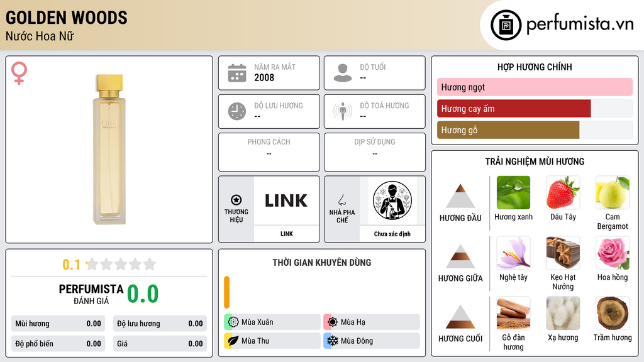Click the Mùa Hạ season label

coord(353,322)
